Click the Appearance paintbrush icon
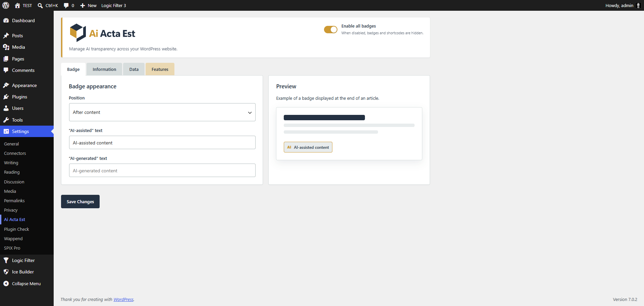This screenshot has height=306, width=644. pos(6,85)
